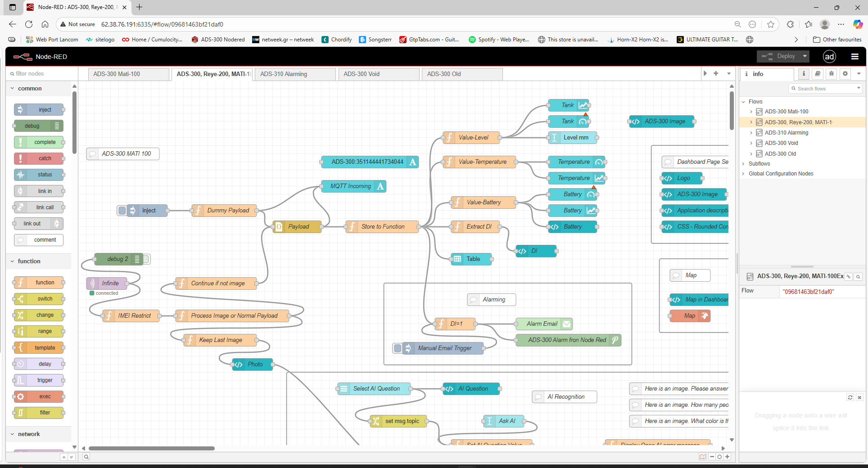The image size is (868, 468).
Task: Expand the Subflows tree item
Action: pos(743,164)
